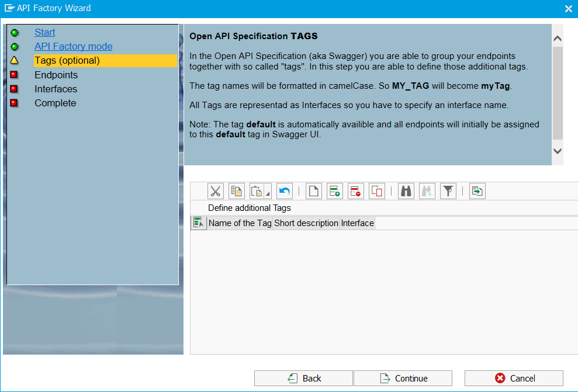Screen dimensions: 578x392
Task: Click the Cut scissors icon in toolbar
Action: click(x=216, y=191)
